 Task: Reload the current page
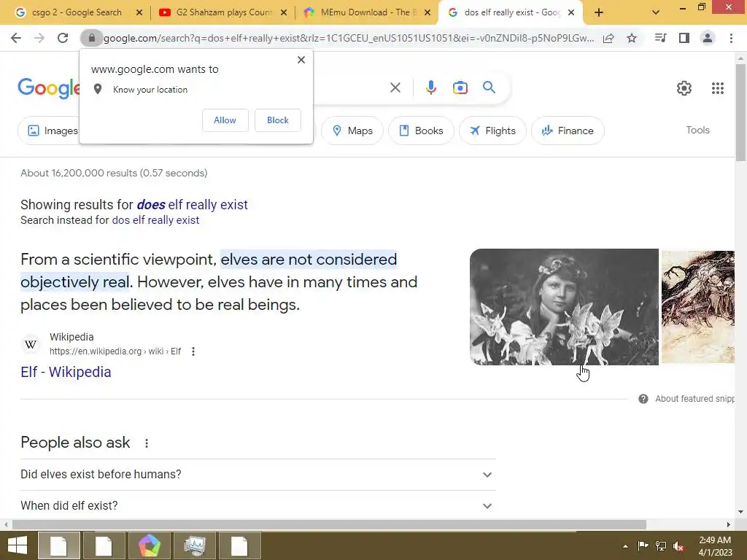pyautogui.click(x=63, y=38)
